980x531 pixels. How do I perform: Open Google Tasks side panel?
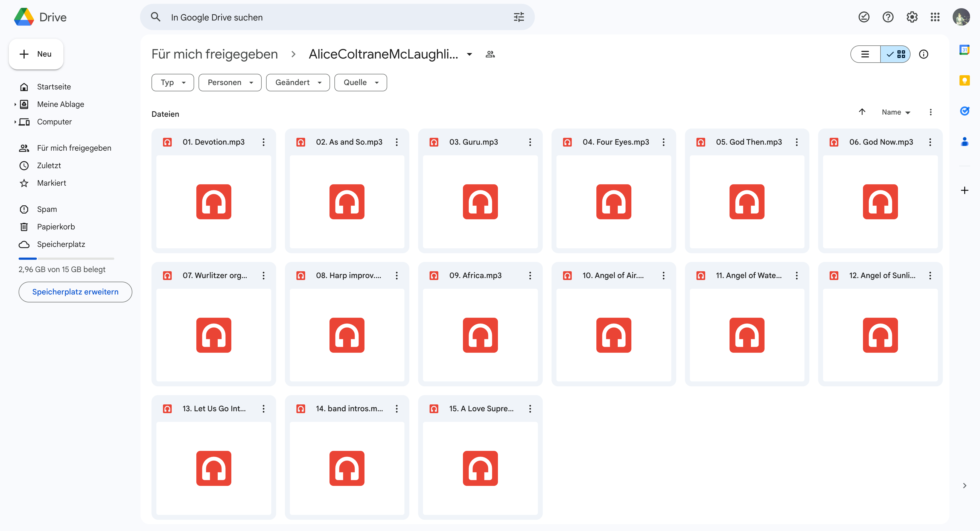click(964, 111)
